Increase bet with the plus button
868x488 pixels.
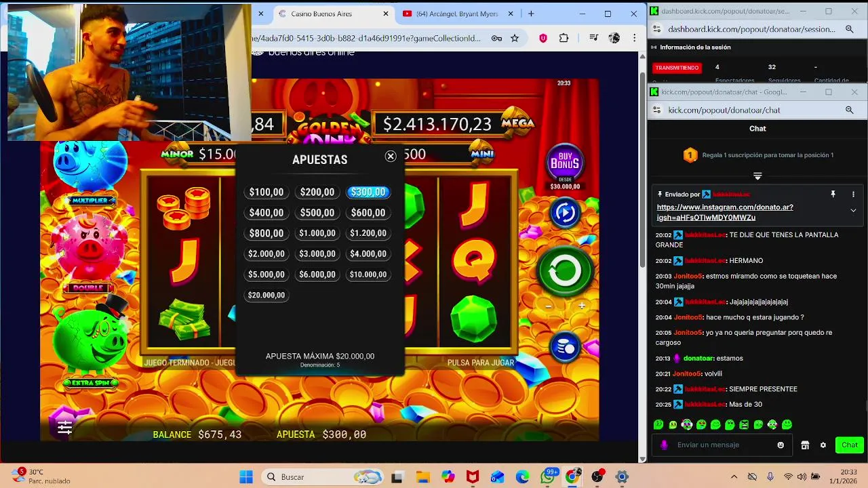(582, 306)
